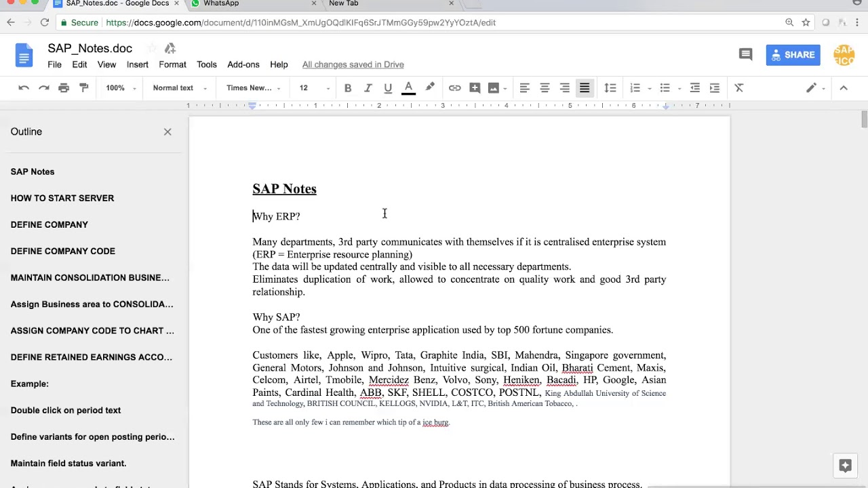Toggle bold formatting
Screen dimensions: 868x488
[348, 87]
